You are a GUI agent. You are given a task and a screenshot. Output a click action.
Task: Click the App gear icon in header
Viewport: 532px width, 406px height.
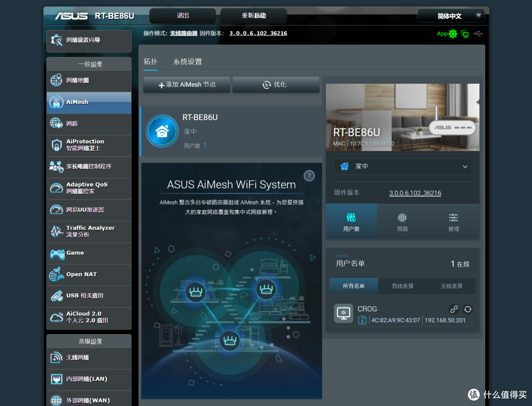pos(453,34)
